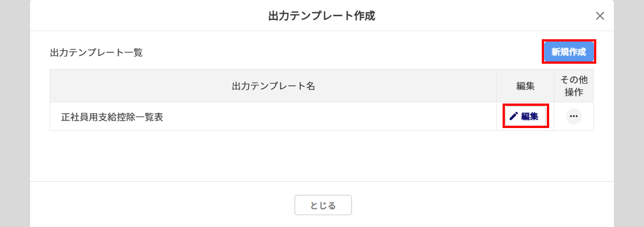
Task: Click the empty area below the template table
Action: click(x=321, y=155)
